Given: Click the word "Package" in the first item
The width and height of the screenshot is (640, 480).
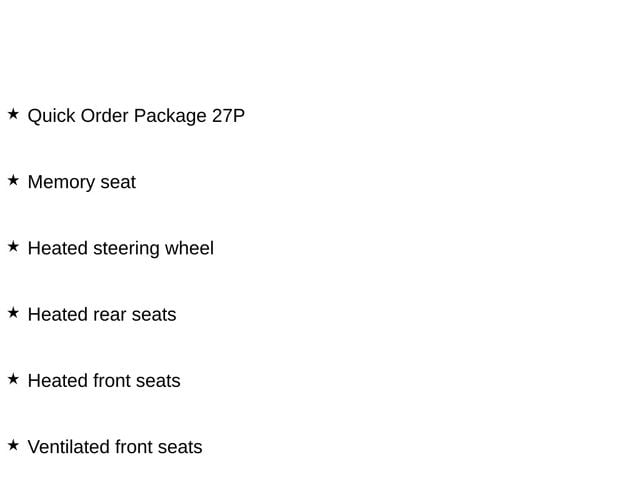Looking at the screenshot, I should 170,116.
